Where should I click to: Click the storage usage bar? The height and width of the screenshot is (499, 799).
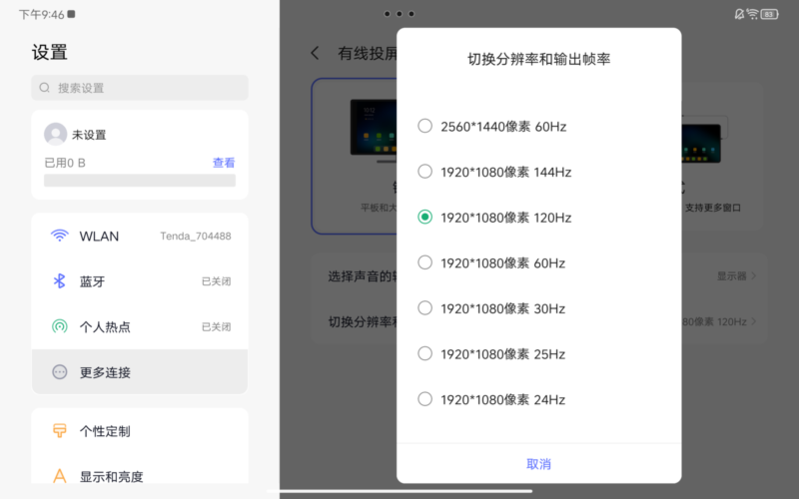(139, 181)
